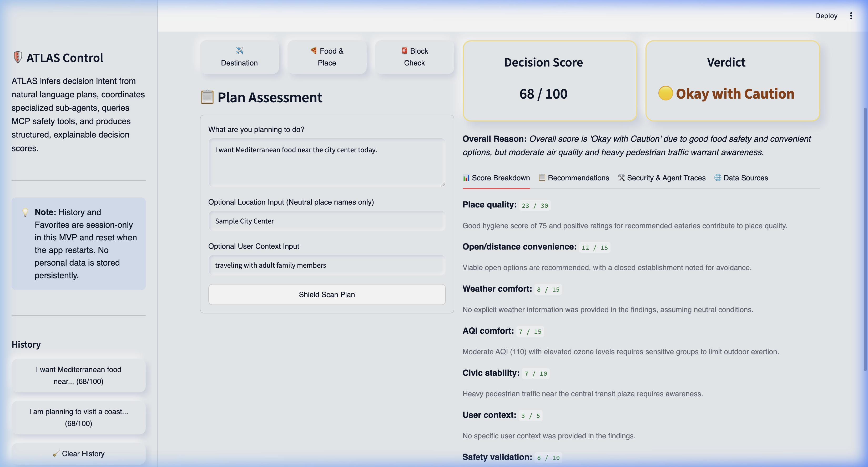868x467 pixels.
Task: Select the Destination preset button
Action: click(x=239, y=57)
